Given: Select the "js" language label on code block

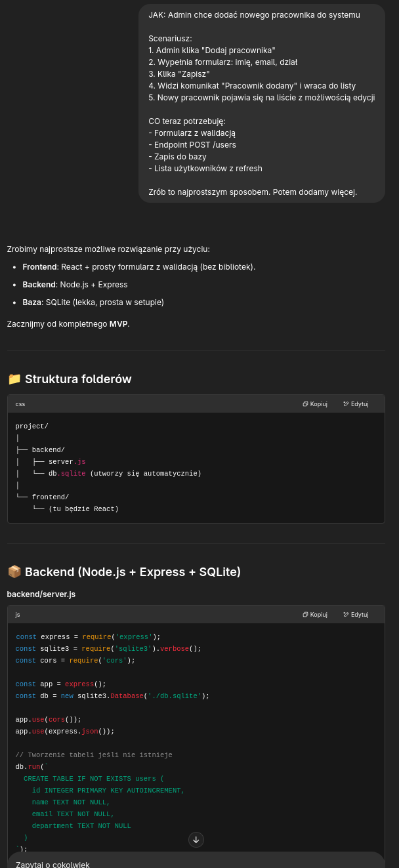Looking at the screenshot, I should (x=18, y=615).
